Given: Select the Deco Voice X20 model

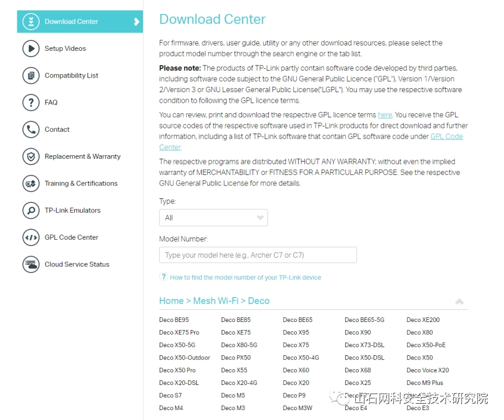Looking at the screenshot, I should pos(428,370).
